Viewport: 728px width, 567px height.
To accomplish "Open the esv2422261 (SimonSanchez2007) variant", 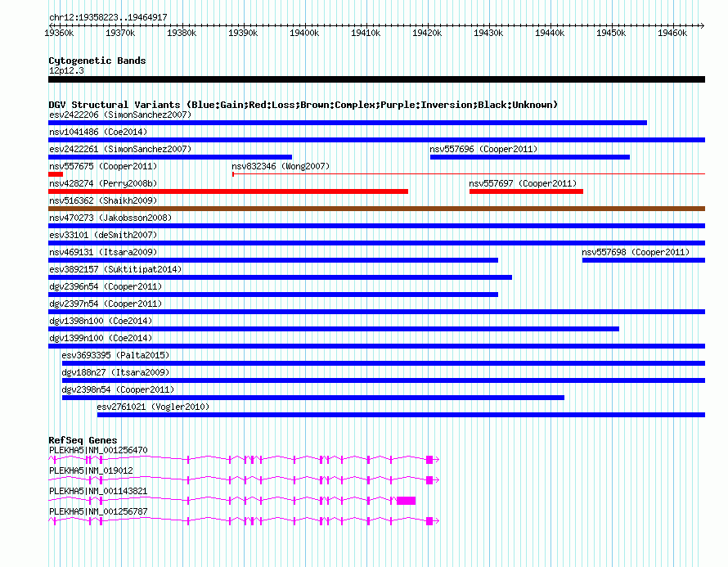I will pyautogui.click(x=170, y=157).
